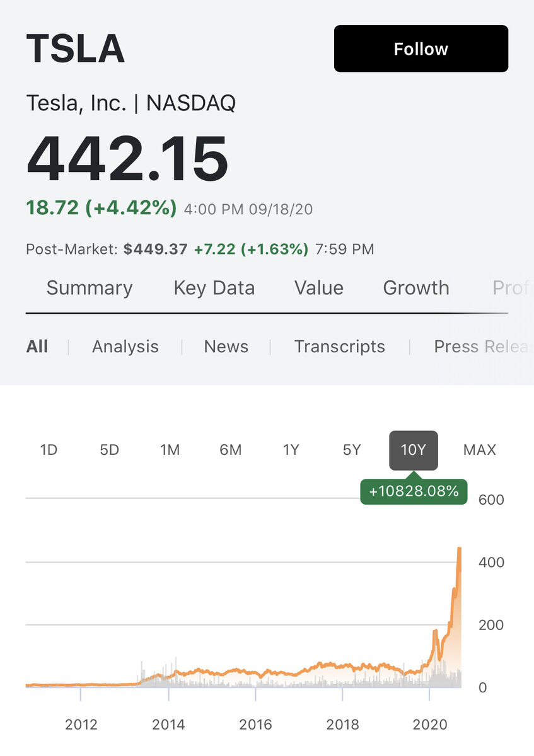Filter content by Analysis
This screenshot has height=756, width=534.
point(125,346)
